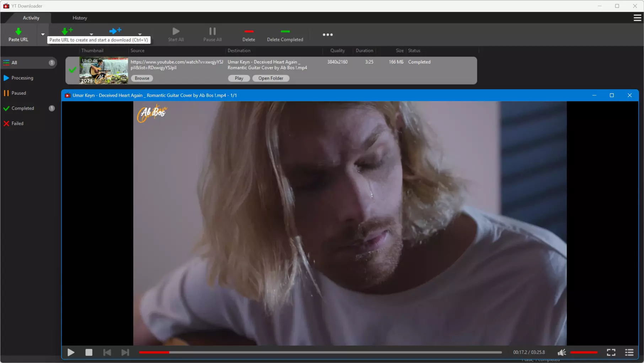This screenshot has height=363, width=644.
Task: Click the Open Folder button
Action: click(x=271, y=78)
